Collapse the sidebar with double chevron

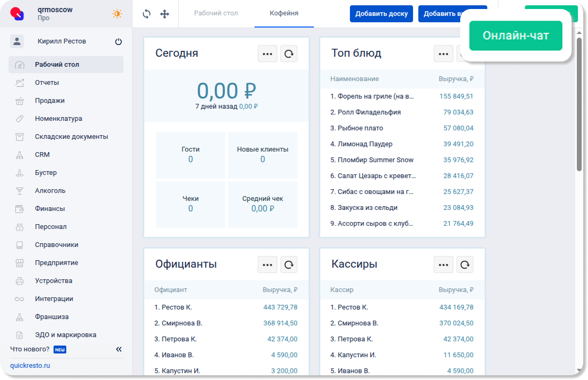tap(119, 349)
